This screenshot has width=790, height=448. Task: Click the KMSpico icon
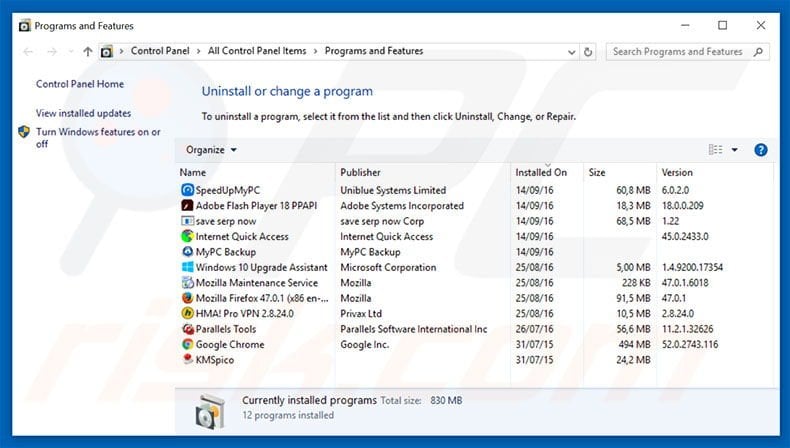pos(187,359)
